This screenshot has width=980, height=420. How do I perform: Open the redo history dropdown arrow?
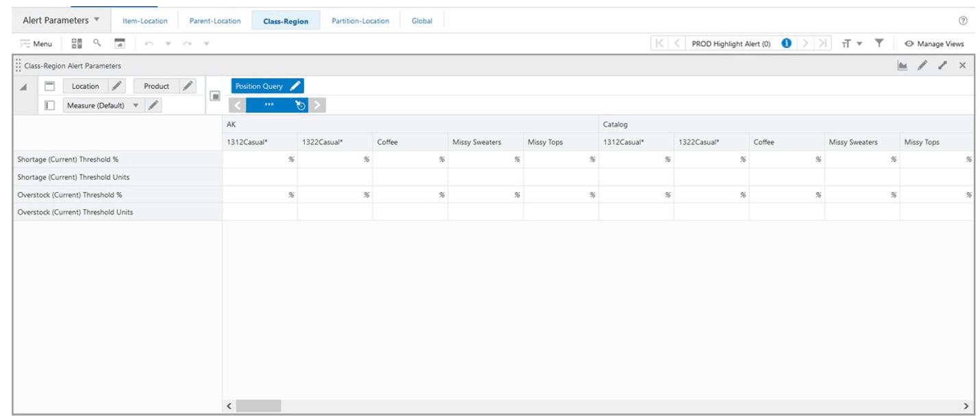coord(206,44)
